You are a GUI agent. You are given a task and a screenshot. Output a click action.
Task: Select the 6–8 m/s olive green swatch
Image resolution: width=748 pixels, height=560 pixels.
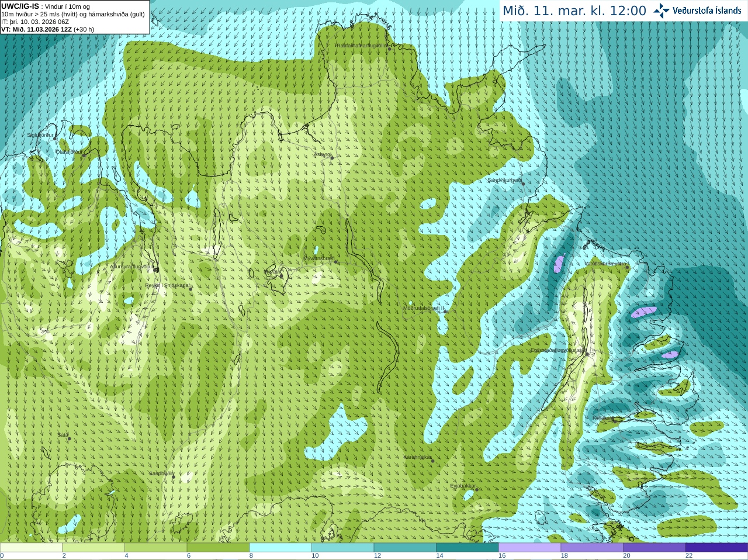[x=218, y=548]
